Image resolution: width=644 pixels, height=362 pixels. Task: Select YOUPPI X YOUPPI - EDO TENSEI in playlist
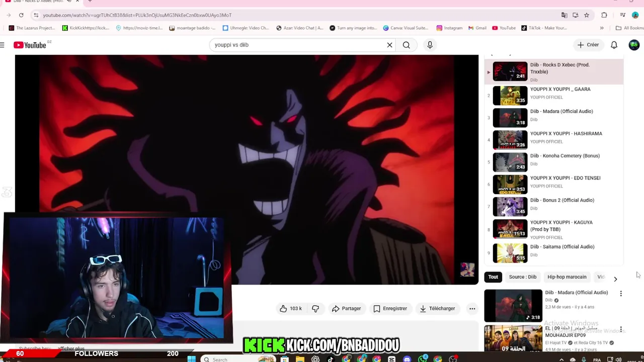[553, 184]
